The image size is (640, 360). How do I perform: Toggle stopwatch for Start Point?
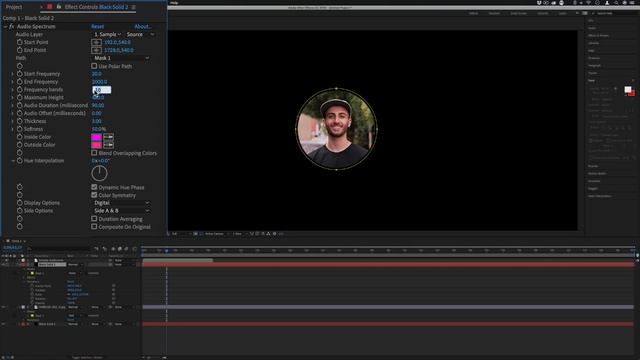coord(20,42)
